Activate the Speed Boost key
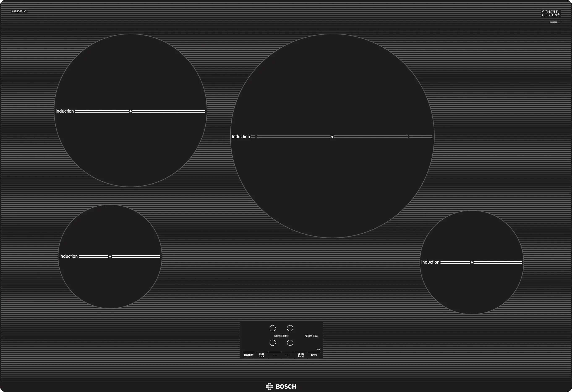Viewport: 572px width, 392px height. (301, 355)
